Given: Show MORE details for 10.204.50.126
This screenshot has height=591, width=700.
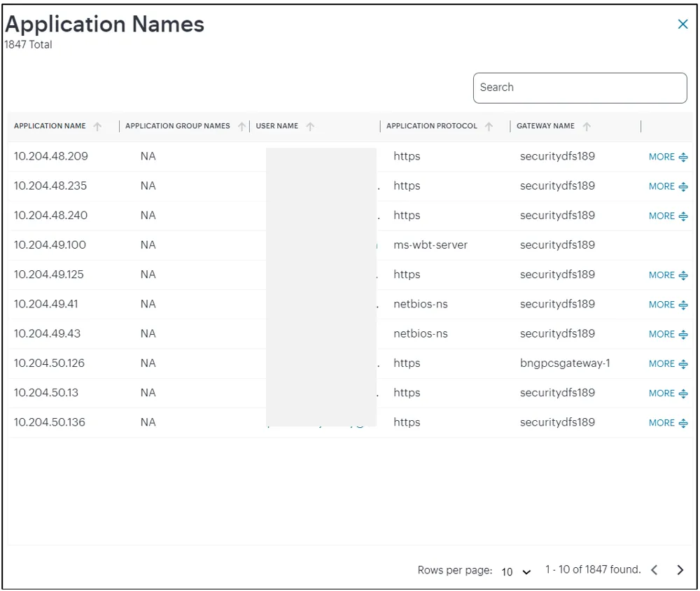Looking at the screenshot, I should tap(668, 363).
